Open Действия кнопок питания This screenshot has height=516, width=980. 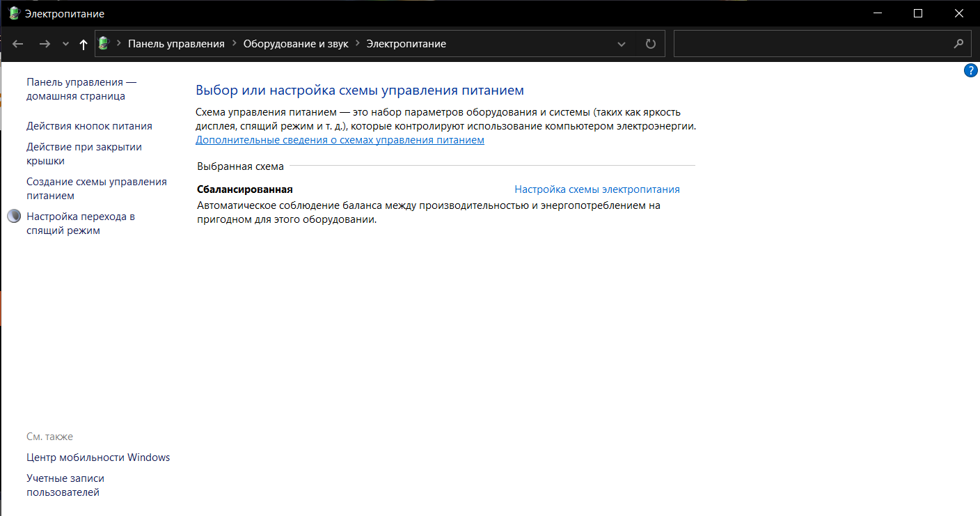pyautogui.click(x=89, y=126)
